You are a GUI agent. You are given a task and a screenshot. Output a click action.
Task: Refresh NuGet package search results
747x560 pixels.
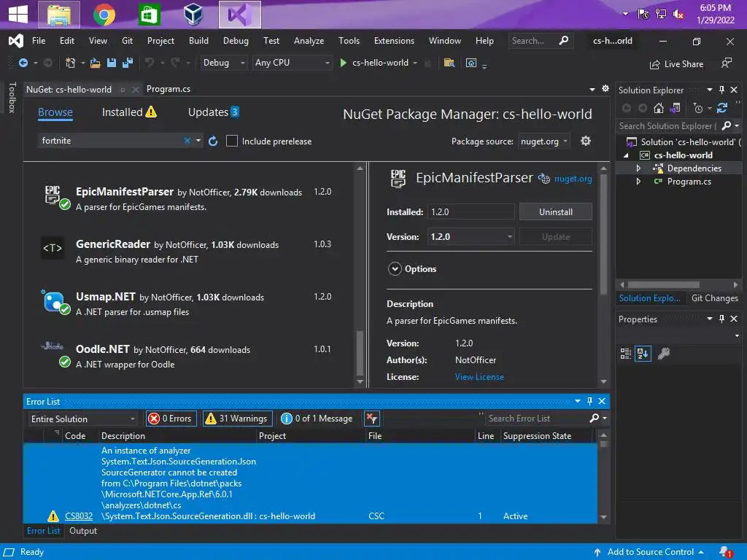213,141
